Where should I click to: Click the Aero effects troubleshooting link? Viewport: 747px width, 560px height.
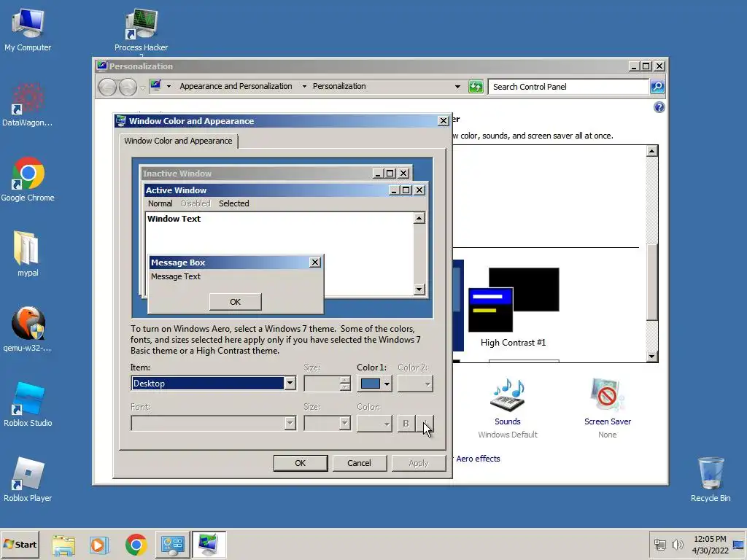pyautogui.click(x=478, y=459)
